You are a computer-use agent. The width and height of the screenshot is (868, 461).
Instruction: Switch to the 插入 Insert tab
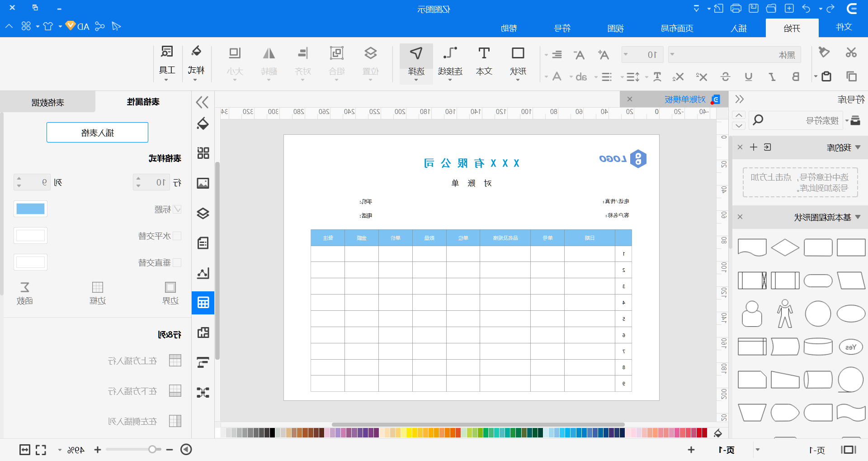point(739,29)
